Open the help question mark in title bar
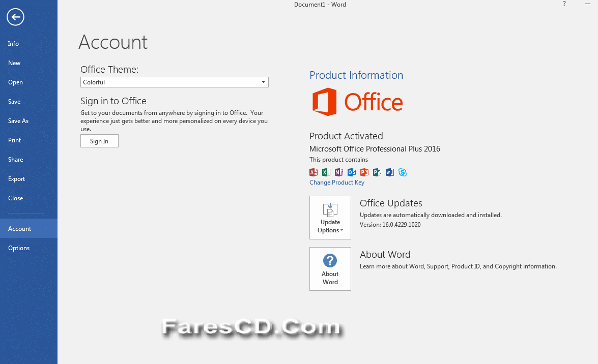 pos(564,4)
